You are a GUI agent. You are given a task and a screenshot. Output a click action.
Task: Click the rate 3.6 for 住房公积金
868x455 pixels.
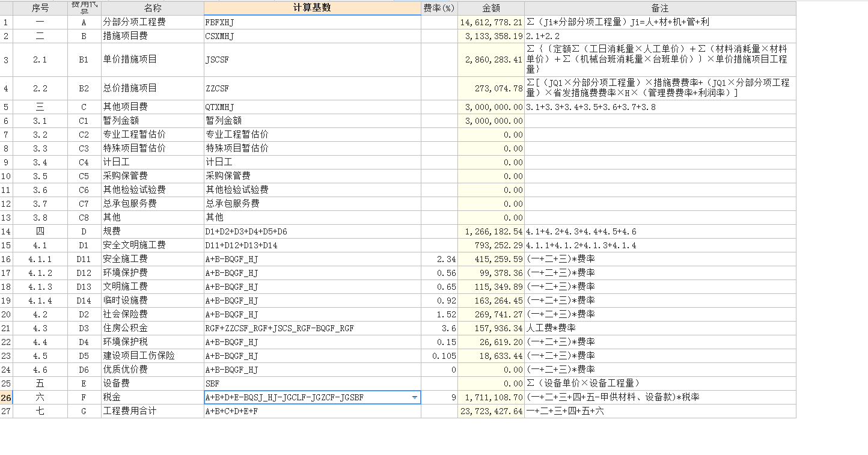point(439,328)
